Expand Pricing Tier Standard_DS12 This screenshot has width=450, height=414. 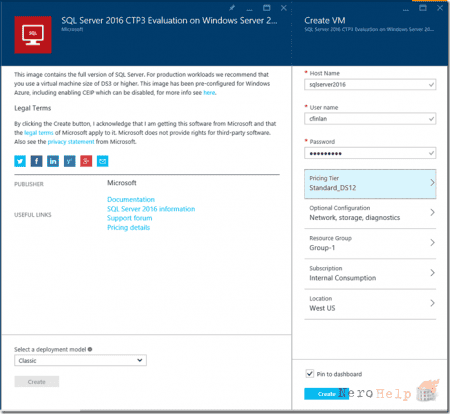tap(370, 184)
